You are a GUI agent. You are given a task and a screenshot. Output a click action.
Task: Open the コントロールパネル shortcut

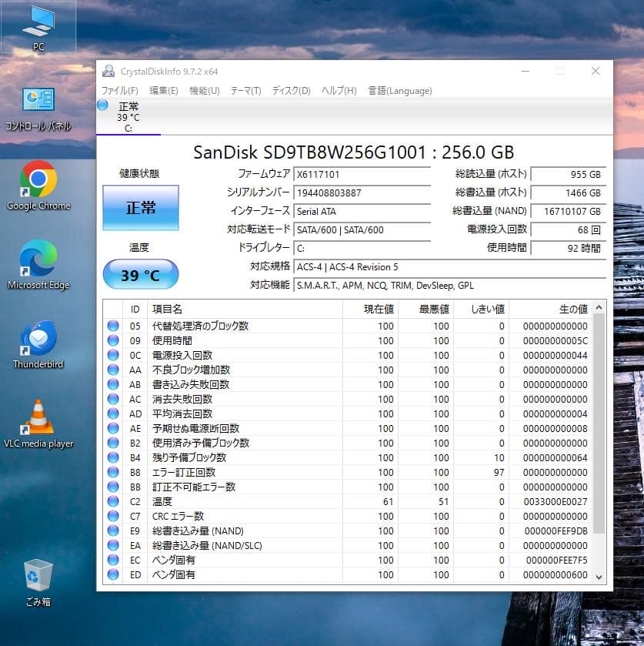tap(38, 104)
